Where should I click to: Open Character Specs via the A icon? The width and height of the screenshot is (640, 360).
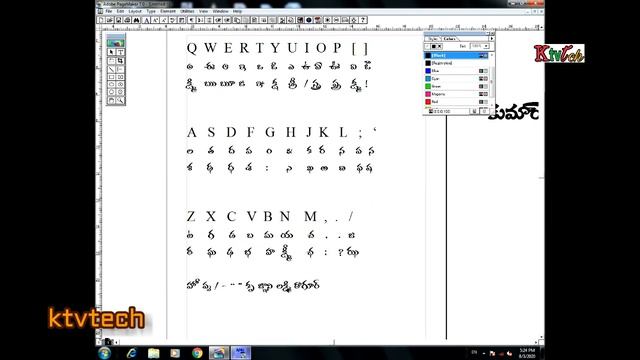click(146, 20)
